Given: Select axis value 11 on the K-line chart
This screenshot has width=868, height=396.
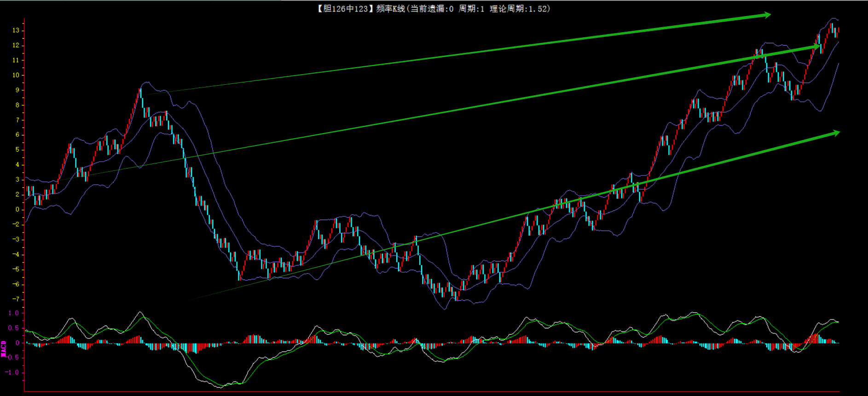Looking at the screenshot, I should tap(16, 60).
